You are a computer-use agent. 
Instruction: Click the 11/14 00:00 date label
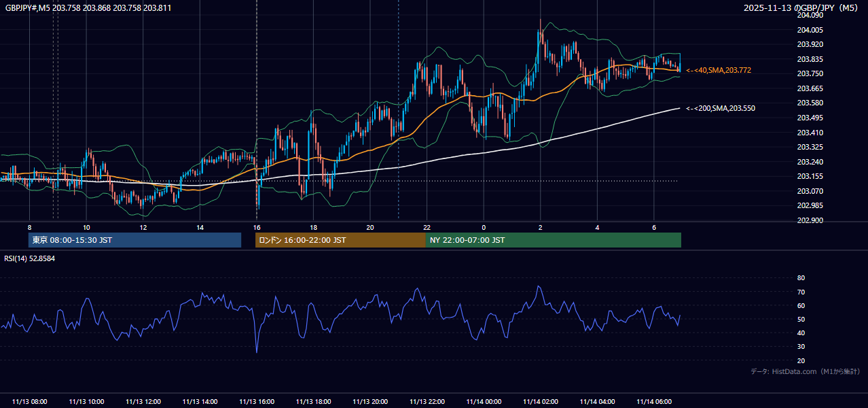pos(484,402)
